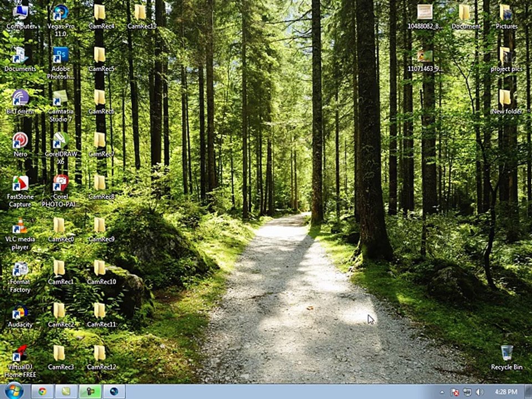Select the CamRec4 folder
Screen dimensions: 532x399
tap(101, 17)
